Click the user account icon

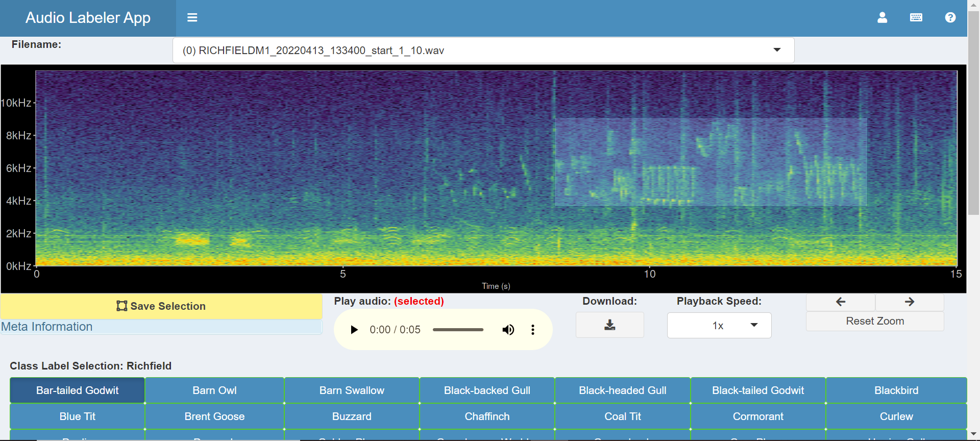click(x=882, y=18)
